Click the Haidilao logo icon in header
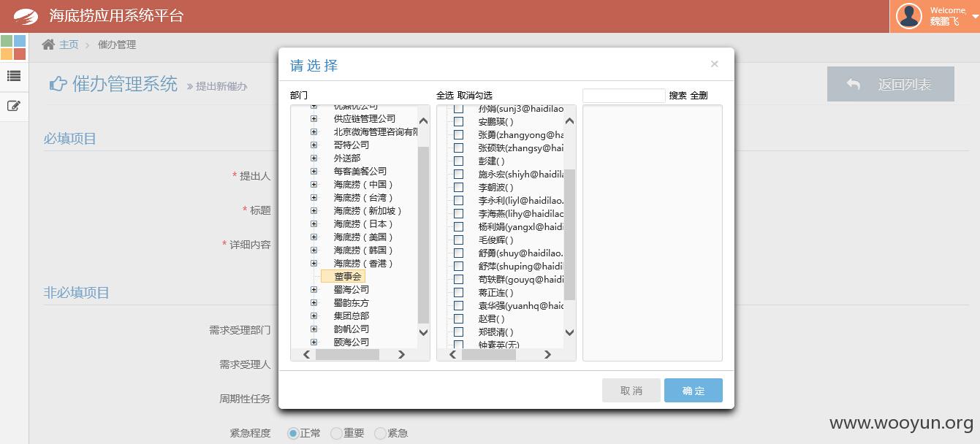 [x=26, y=16]
